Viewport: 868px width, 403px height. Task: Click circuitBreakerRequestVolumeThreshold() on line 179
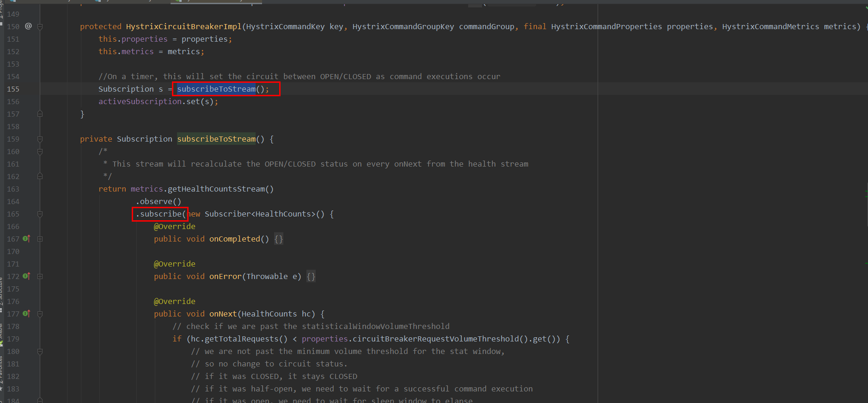pos(440,339)
